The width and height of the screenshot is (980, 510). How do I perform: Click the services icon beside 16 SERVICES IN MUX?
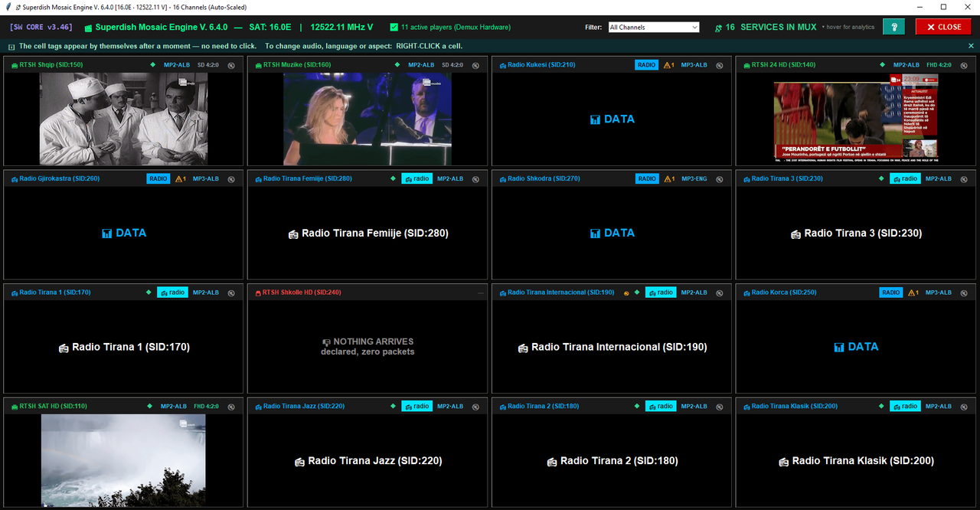718,28
